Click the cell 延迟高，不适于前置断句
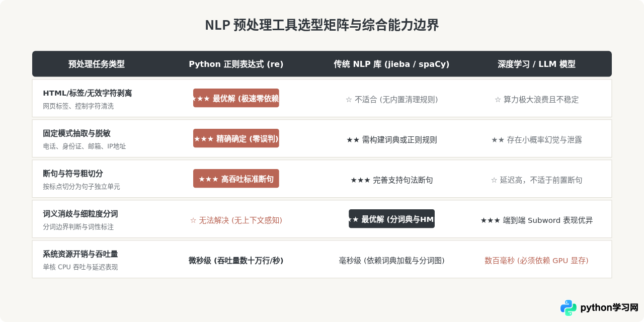The height and width of the screenshot is (322, 644). pyautogui.click(x=536, y=180)
